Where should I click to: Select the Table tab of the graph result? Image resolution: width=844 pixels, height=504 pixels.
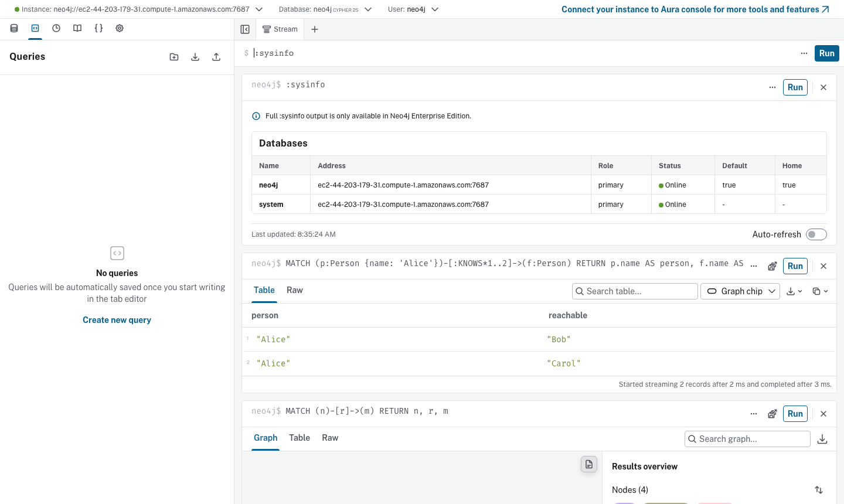[x=300, y=438]
